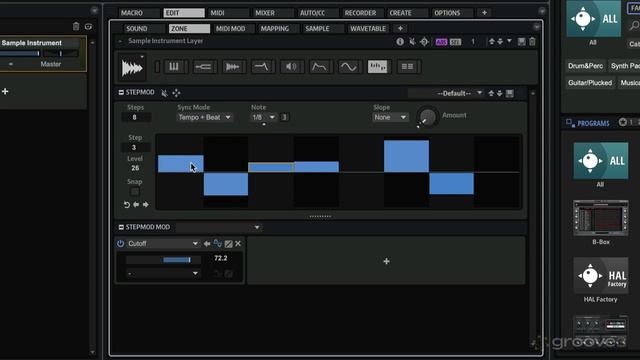The width and height of the screenshot is (640, 360).
Task: Click the Cutoff row left-arrow icon
Action: point(207,244)
